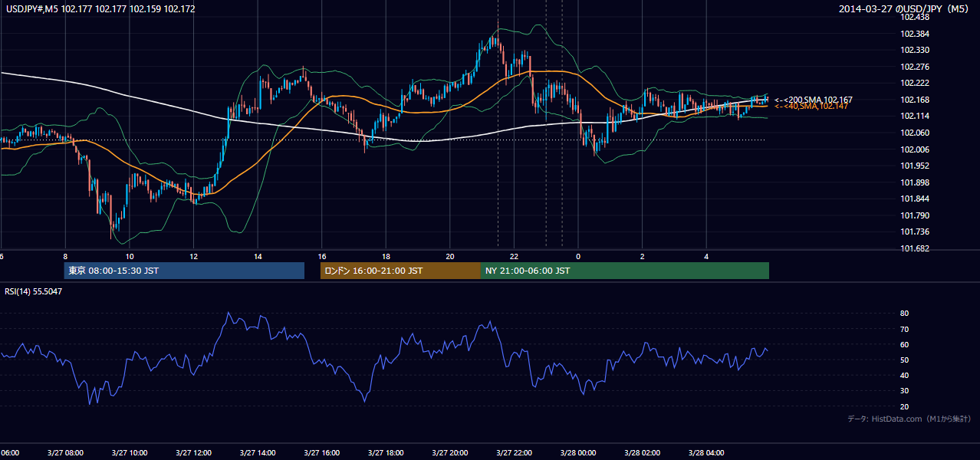Click price axis value 101.844
Image resolution: width=980 pixels, height=460 pixels.
(x=914, y=199)
